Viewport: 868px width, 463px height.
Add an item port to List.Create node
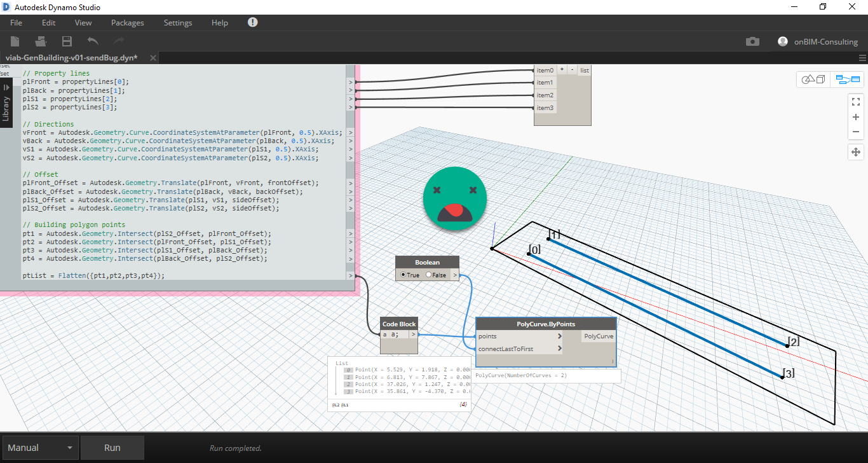pos(562,70)
